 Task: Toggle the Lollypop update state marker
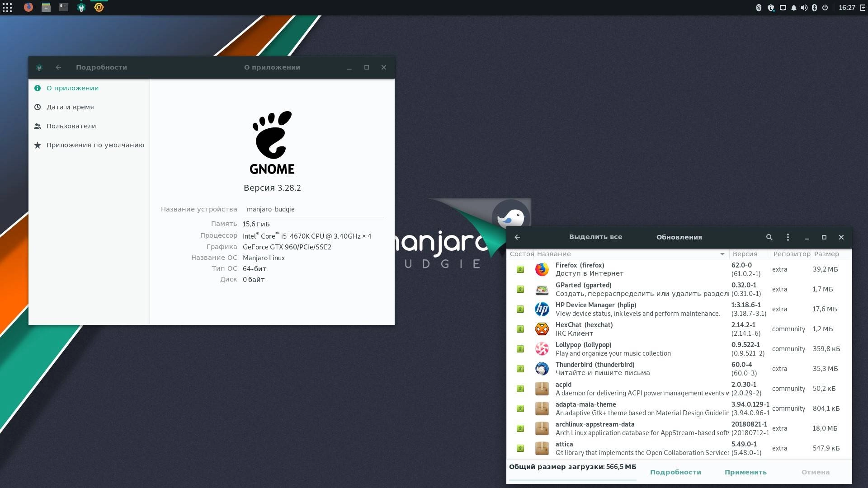[520, 349]
